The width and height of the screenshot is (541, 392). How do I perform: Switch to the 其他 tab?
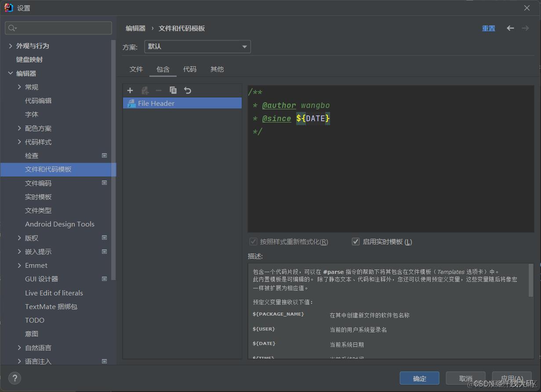(217, 69)
